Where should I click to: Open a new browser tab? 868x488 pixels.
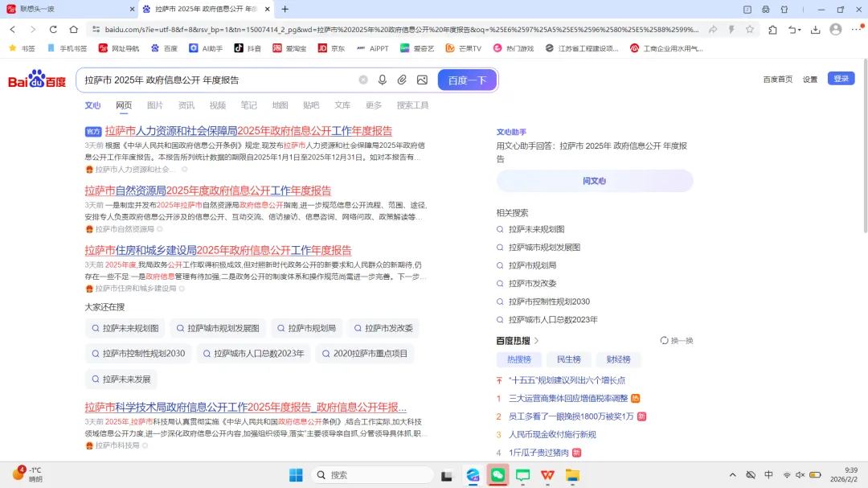pos(285,9)
